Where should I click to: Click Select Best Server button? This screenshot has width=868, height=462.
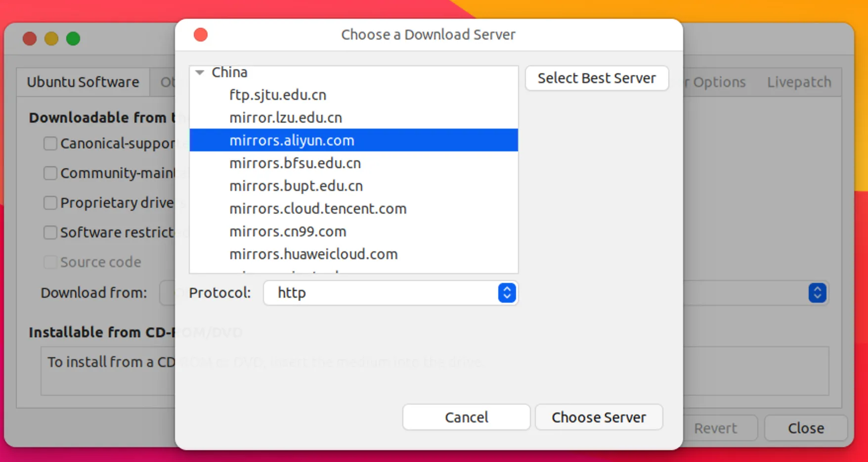[597, 78]
